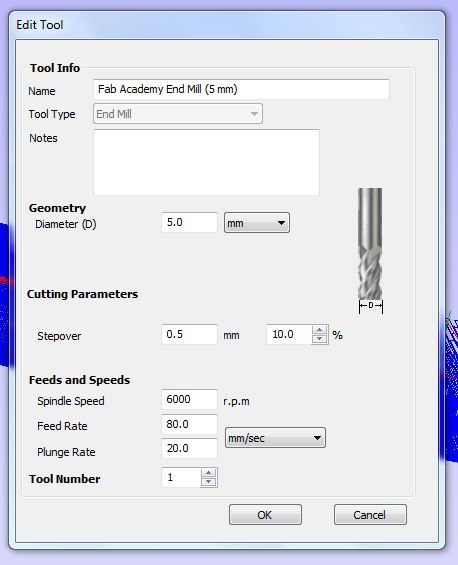Decrement the Tool Number spinner down
This screenshot has width=458, height=565.
click(209, 482)
